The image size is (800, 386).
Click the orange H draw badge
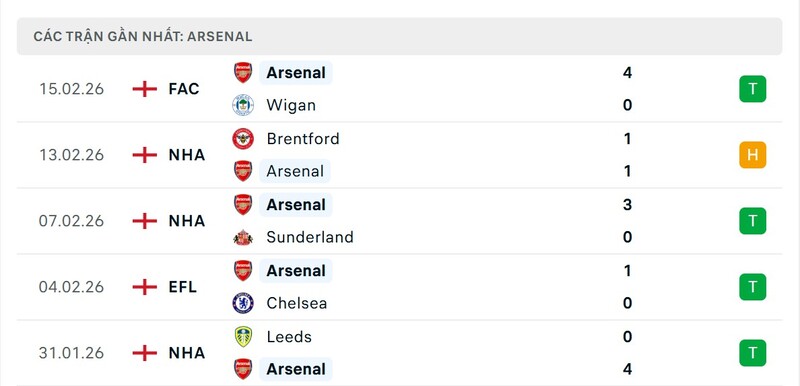pos(753,155)
